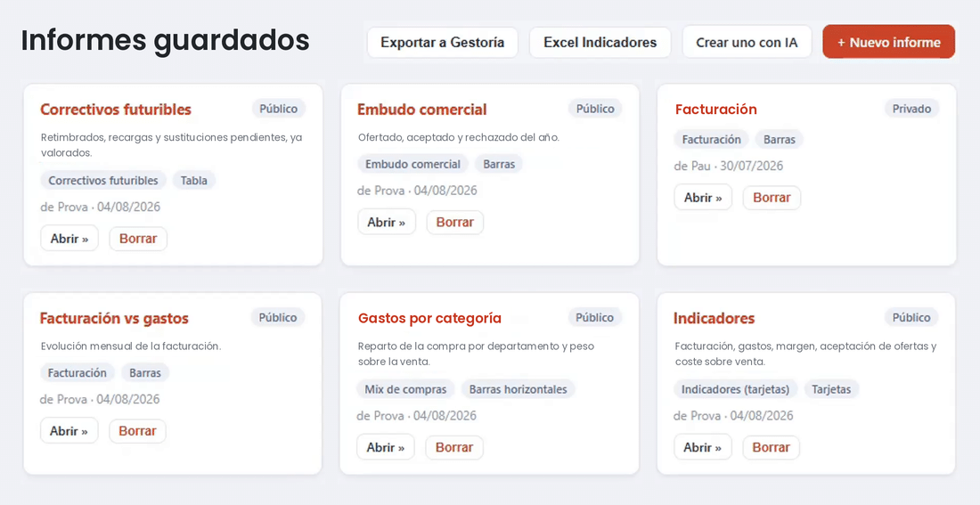Click 'Facturación, gastos, margen' description in Indicadores
Screen dimensions: 980x505
(x=806, y=354)
